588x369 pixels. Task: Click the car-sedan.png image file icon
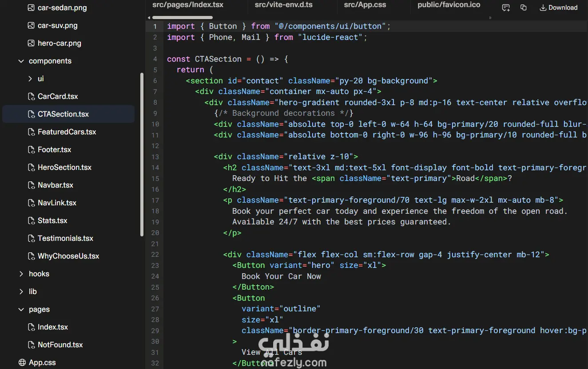[31, 8]
